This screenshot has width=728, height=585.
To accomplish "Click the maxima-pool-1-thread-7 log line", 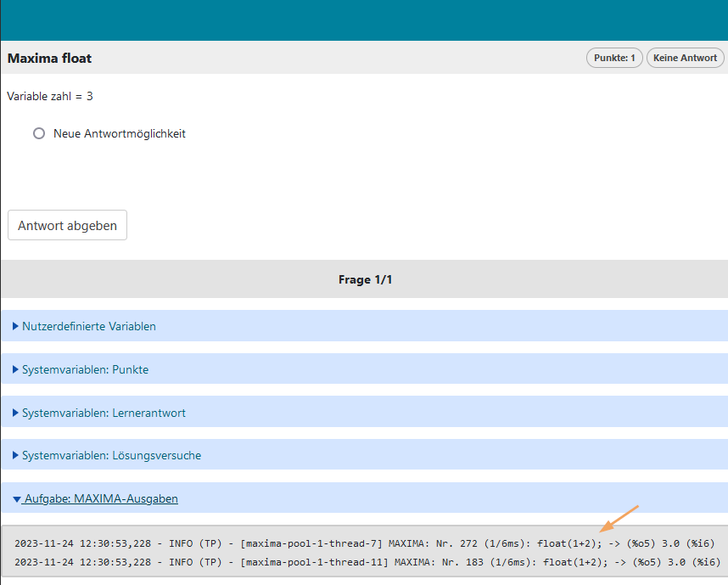I will point(365,543).
